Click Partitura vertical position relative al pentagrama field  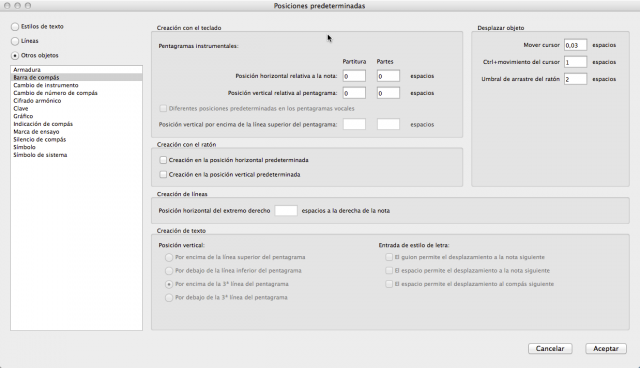click(354, 93)
